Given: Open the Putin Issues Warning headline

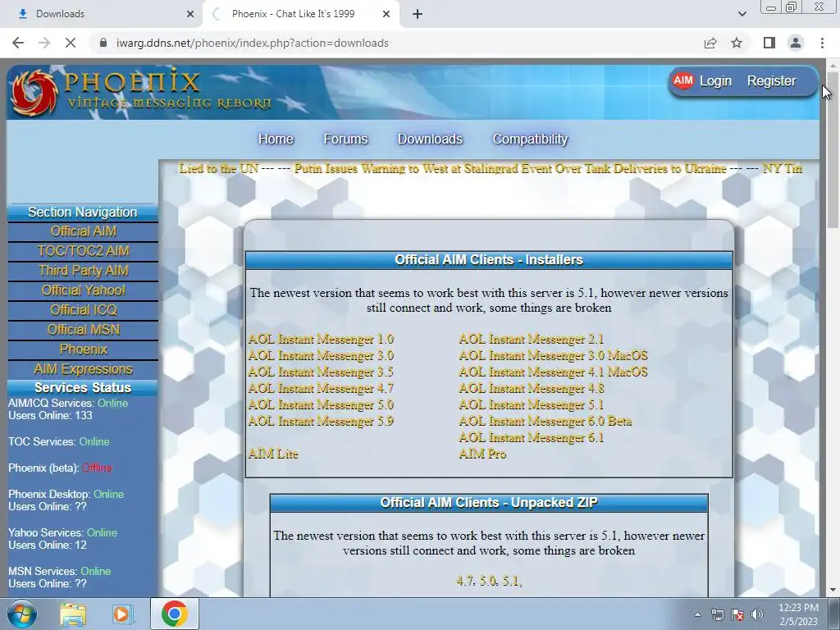Looking at the screenshot, I should pos(510,169).
